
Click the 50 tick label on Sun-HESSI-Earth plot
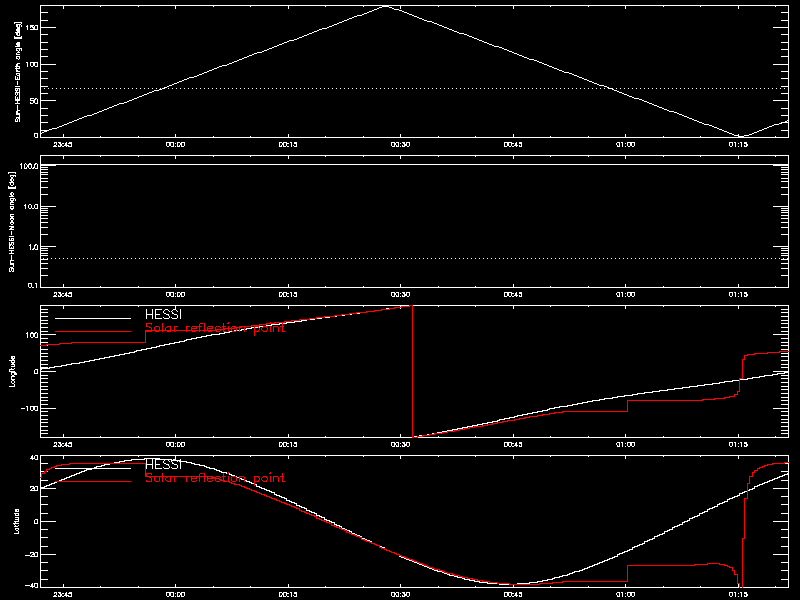tap(34, 101)
